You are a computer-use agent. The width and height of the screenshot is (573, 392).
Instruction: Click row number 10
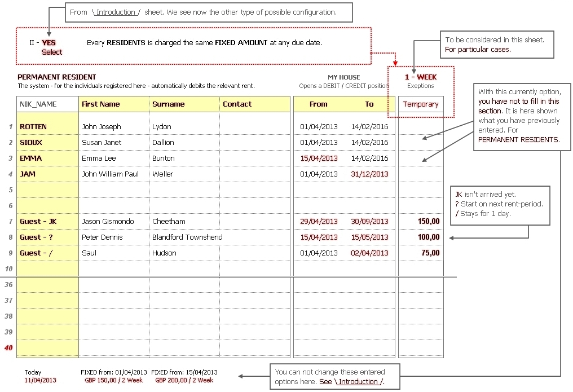(9, 269)
